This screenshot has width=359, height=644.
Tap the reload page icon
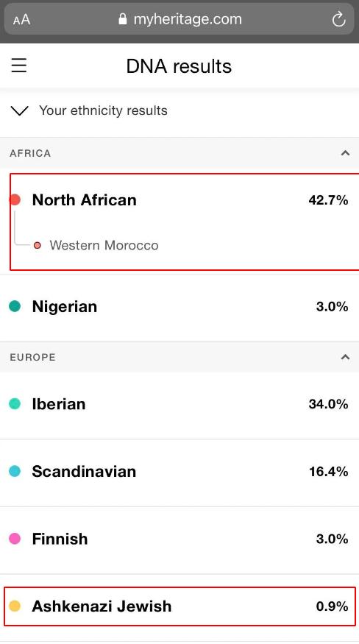338,19
